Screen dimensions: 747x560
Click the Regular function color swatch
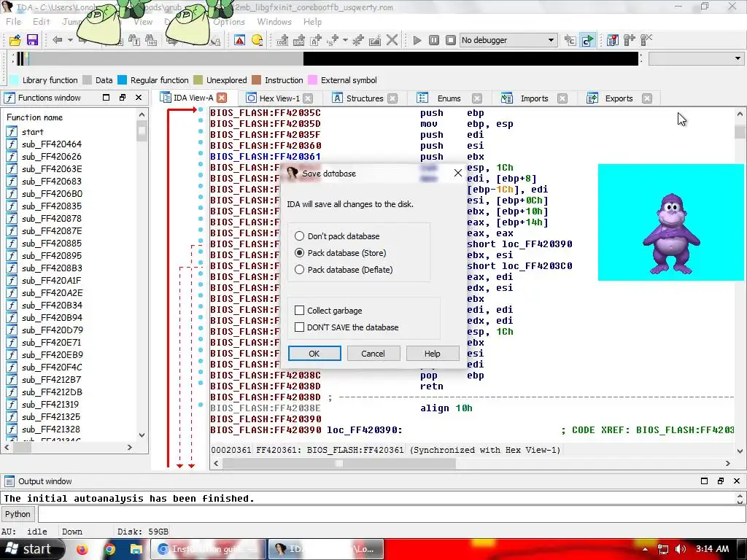(x=123, y=80)
